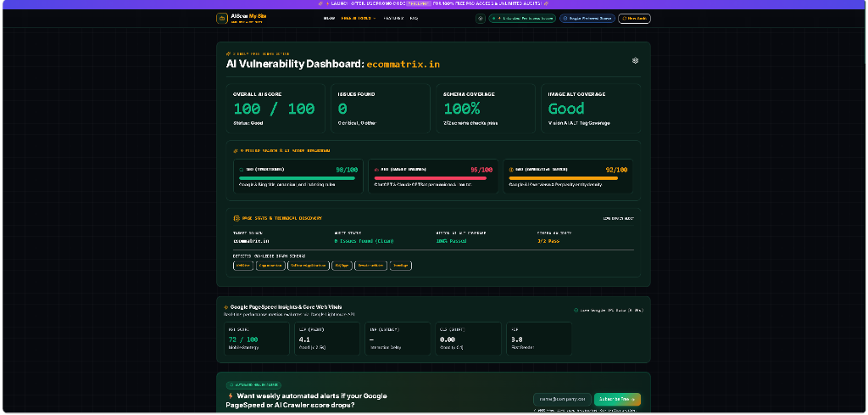Click the INP card showing a dash
This screenshot has height=415, width=868.
pos(397,339)
